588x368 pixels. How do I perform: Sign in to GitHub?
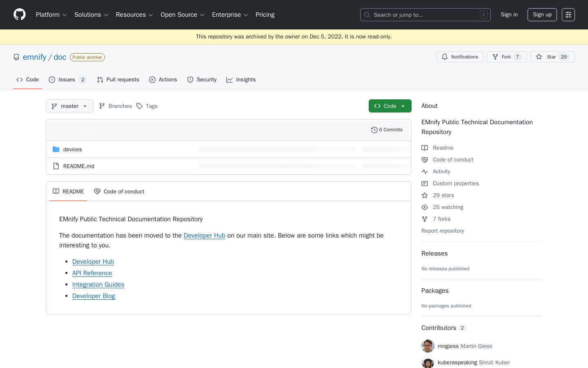click(509, 15)
